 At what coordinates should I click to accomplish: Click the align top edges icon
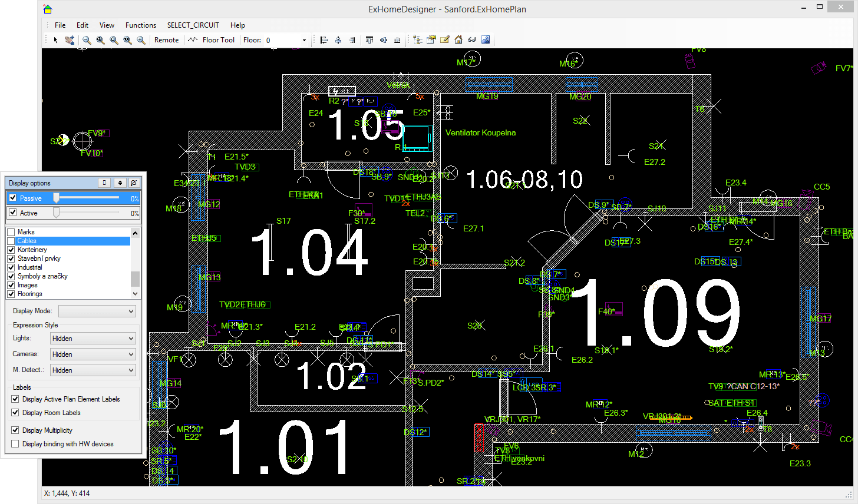click(x=369, y=40)
